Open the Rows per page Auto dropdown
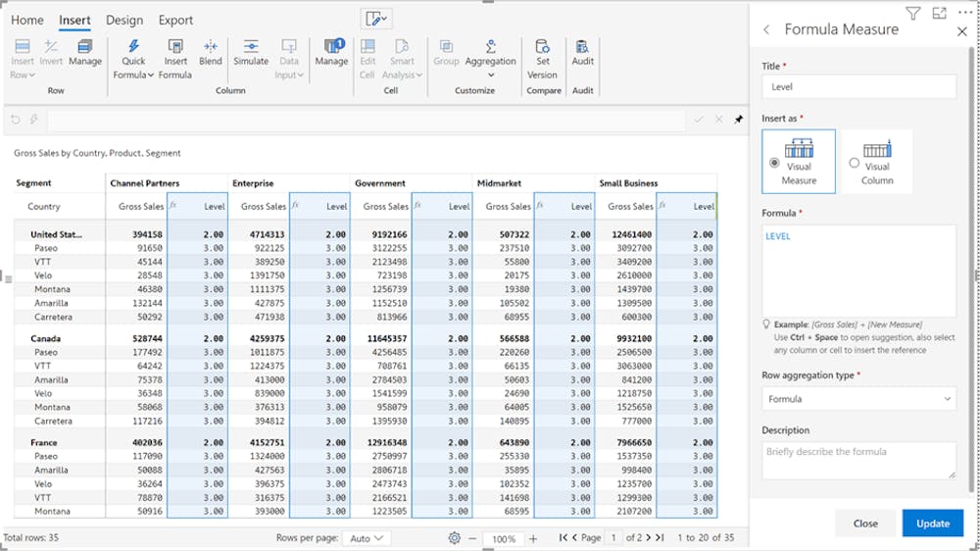980x551 pixels. pos(367,538)
